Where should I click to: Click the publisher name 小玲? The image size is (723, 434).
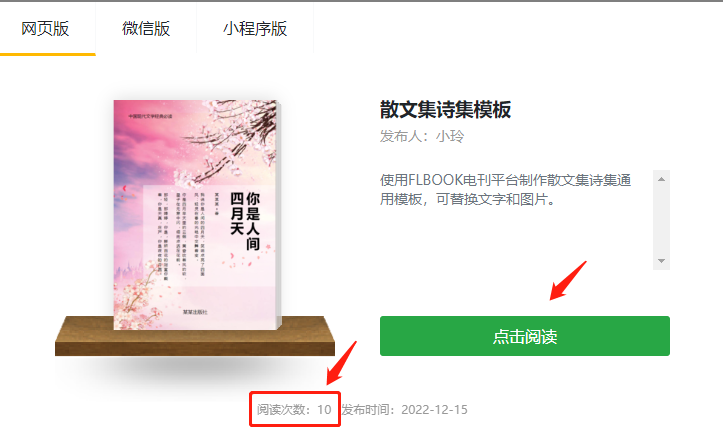[450, 137]
